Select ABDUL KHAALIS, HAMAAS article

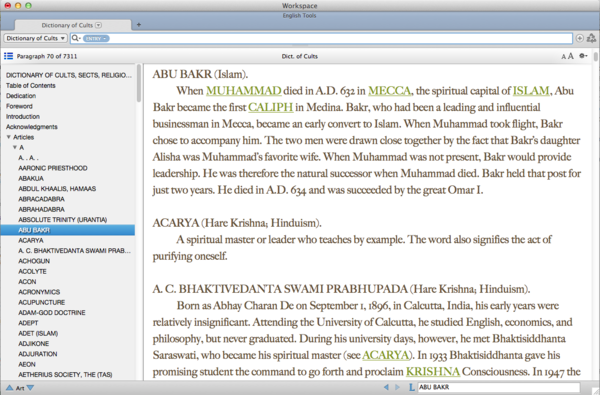[57, 189]
